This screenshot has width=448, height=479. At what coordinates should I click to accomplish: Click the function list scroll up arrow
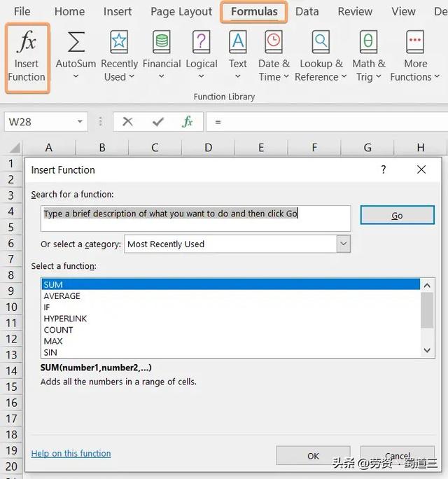pos(427,285)
